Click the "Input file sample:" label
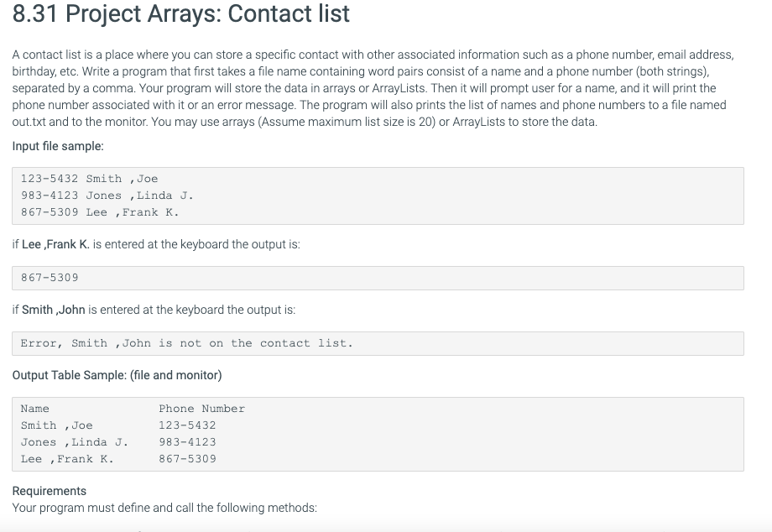 point(58,146)
